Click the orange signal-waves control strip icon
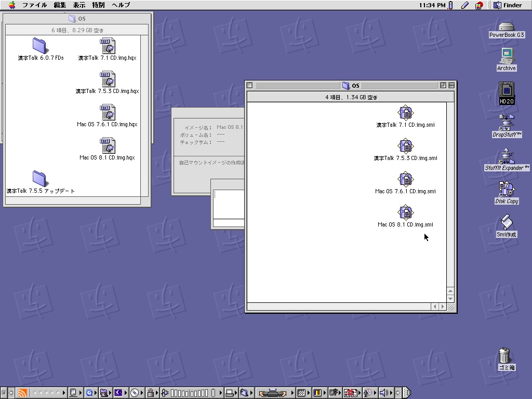This screenshot has height=399, width=532. 22,393
